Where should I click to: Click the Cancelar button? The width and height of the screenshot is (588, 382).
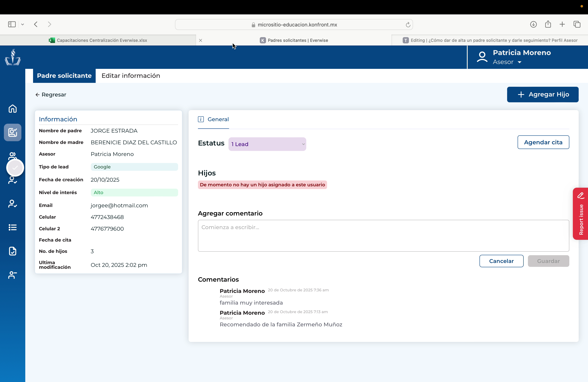(501, 261)
